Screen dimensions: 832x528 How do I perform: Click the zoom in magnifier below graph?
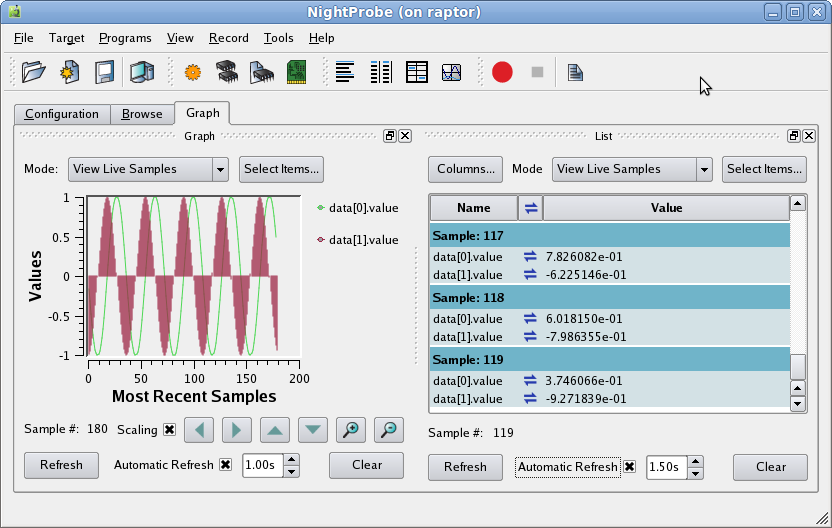click(x=351, y=430)
